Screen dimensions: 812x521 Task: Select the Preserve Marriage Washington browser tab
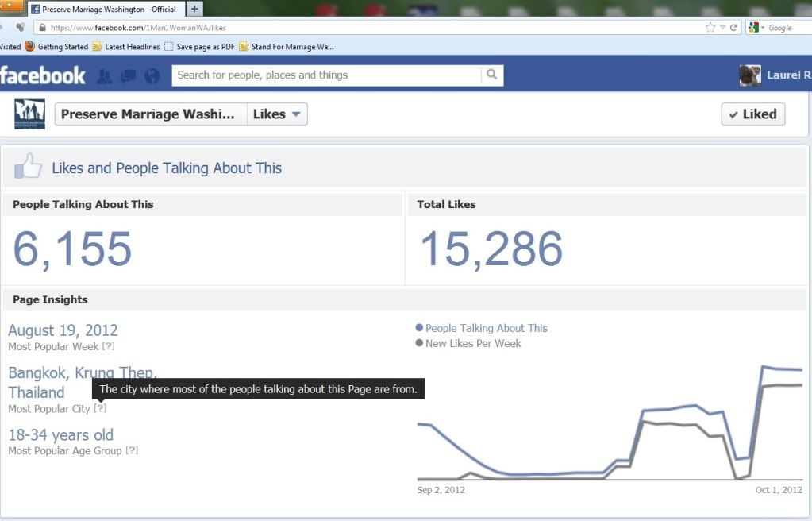click(105, 9)
